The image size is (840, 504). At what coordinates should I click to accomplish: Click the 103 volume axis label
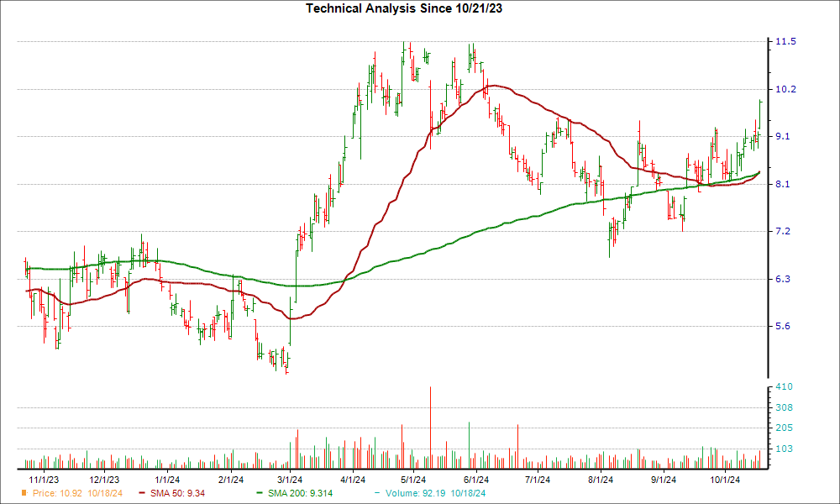[x=784, y=449]
